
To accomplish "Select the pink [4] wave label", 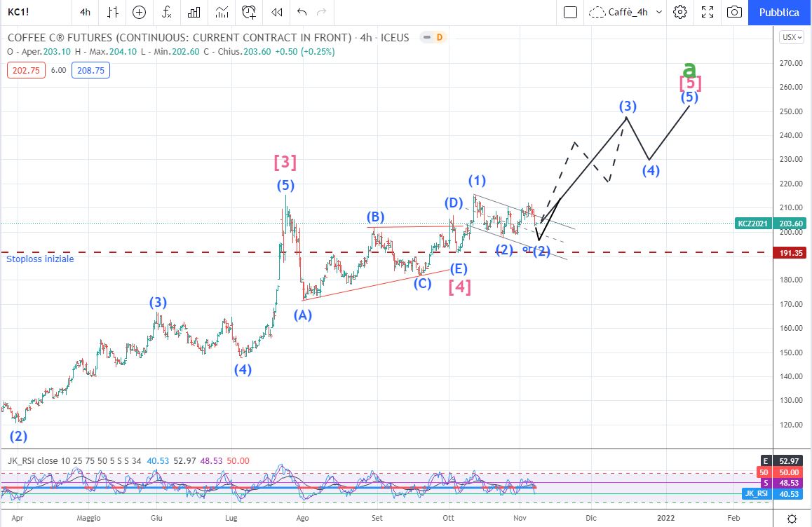I will (460, 287).
